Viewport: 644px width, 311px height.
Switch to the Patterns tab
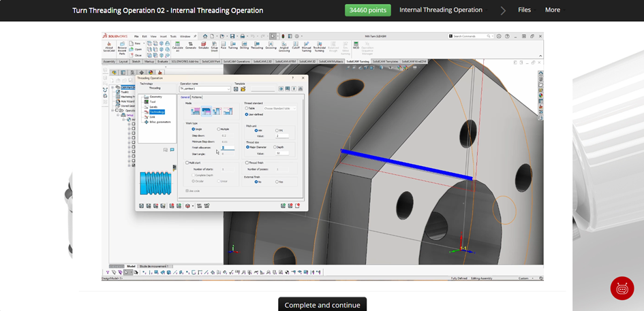click(x=197, y=97)
